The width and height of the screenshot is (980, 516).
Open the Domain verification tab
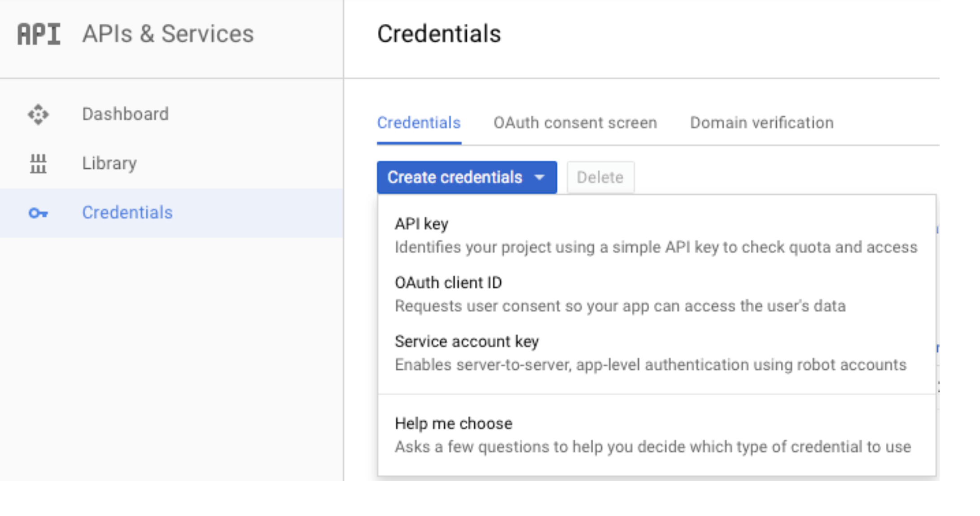click(x=761, y=122)
